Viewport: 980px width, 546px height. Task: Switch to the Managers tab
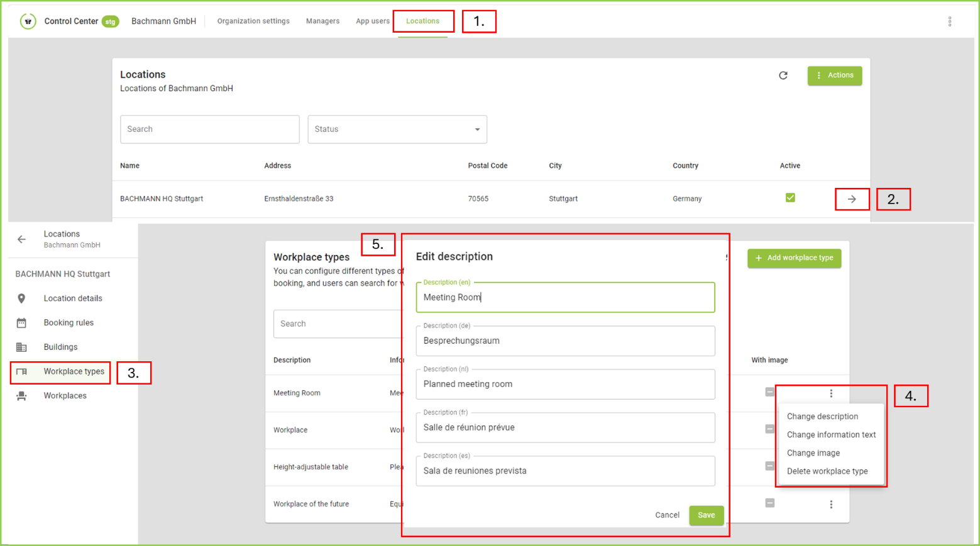(x=322, y=21)
